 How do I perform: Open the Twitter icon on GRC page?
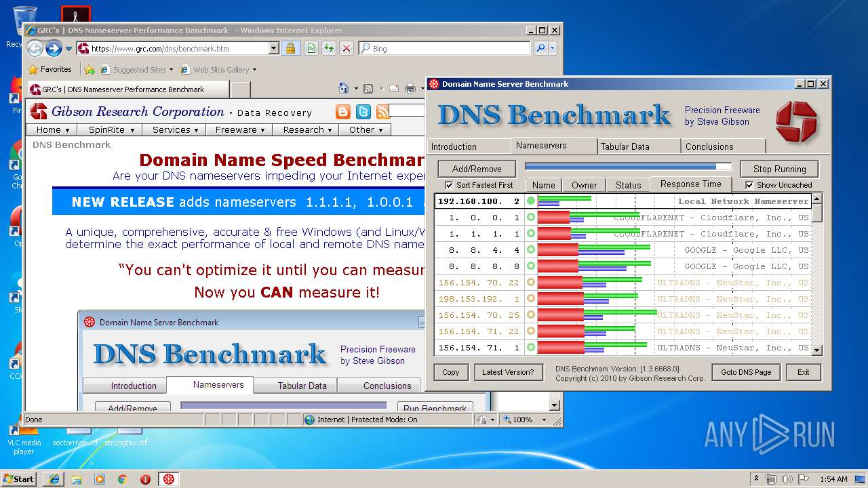coord(363,112)
